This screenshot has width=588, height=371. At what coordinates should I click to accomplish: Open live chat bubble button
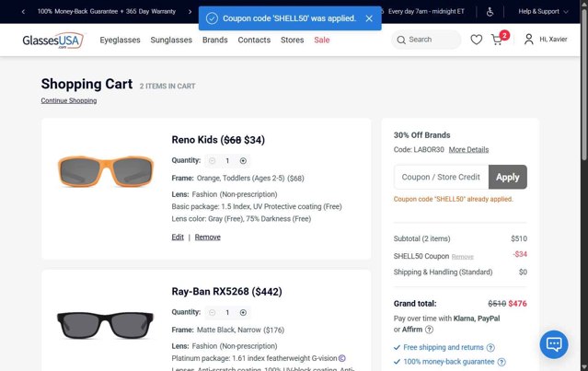[x=554, y=344]
